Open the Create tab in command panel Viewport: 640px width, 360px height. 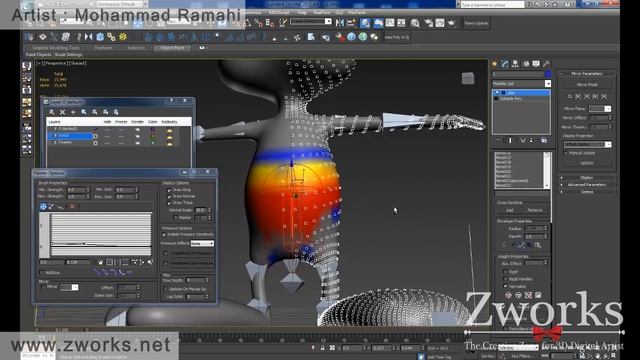(x=495, y=64)
